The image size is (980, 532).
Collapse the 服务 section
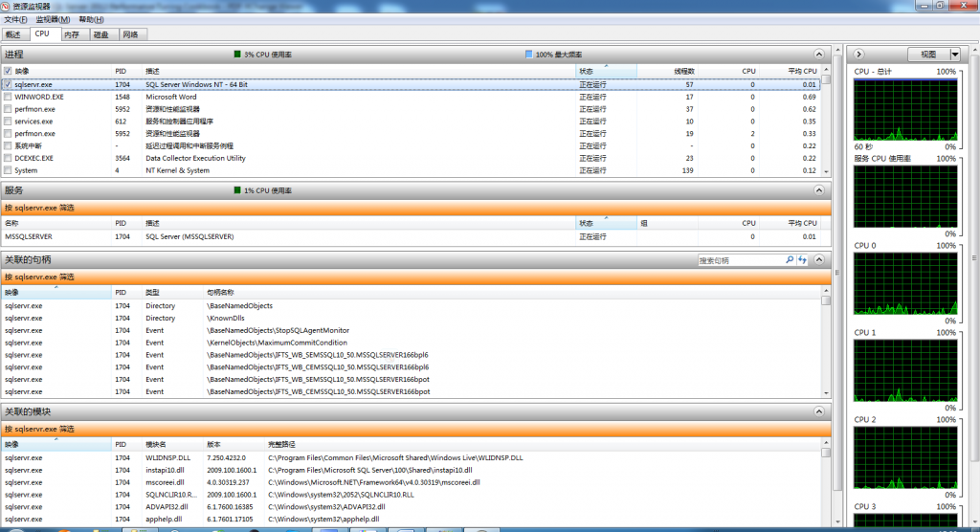(x=819, y=190)
